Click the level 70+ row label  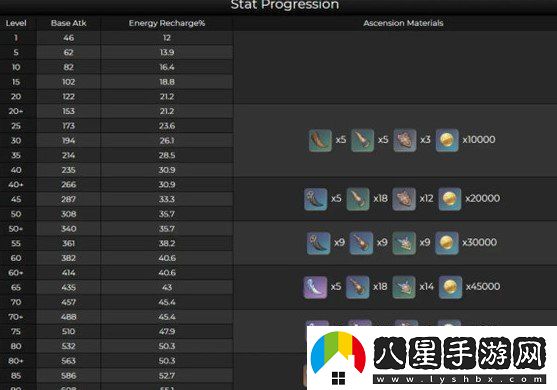point(16,317)
